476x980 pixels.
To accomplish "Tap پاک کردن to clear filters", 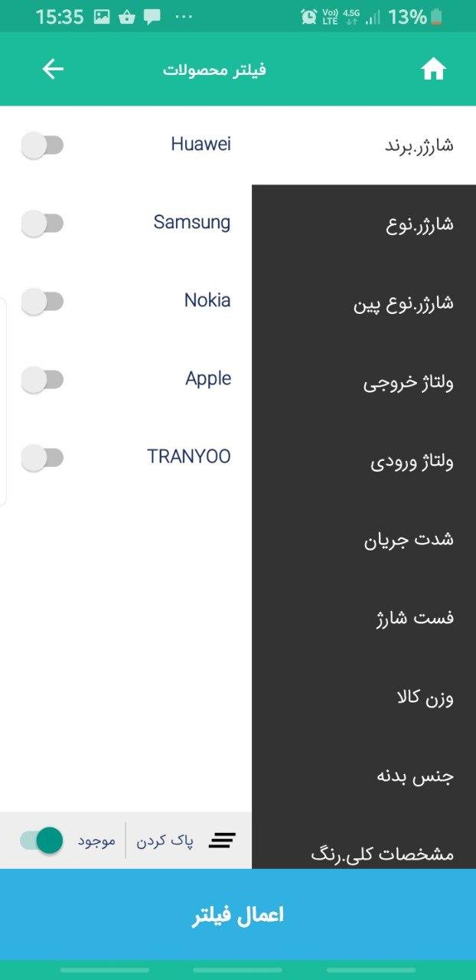I will point(165,840).
